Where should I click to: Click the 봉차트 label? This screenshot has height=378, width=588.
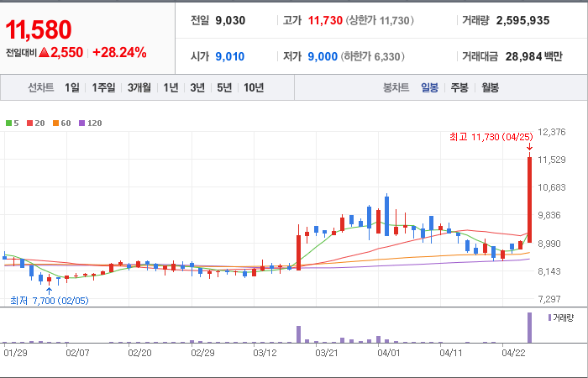pos(396,87)
